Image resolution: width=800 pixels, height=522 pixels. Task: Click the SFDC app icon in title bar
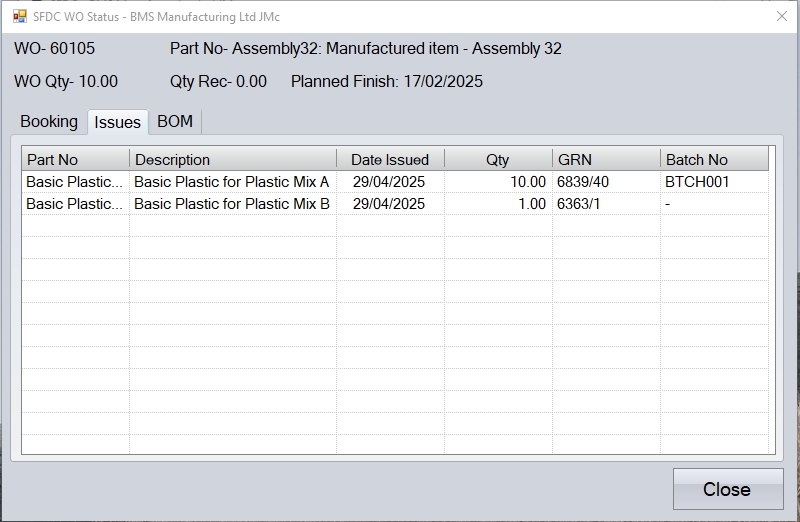(x=19, y=16)
